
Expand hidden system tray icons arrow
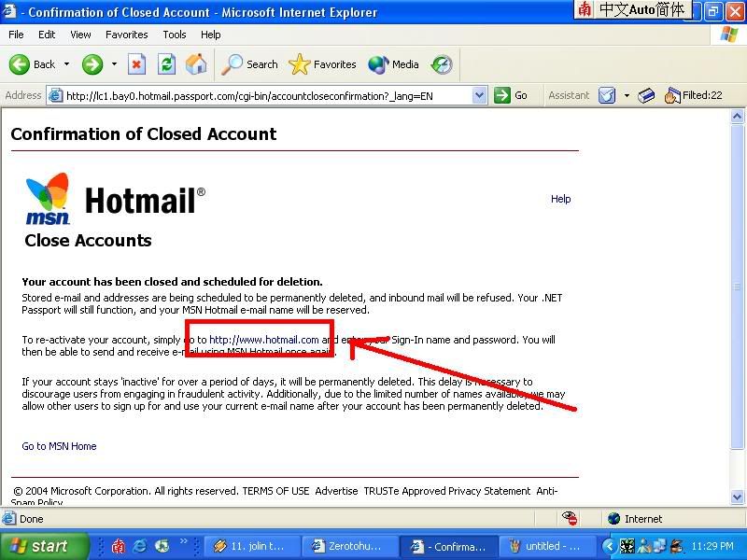tap(610, 546)
